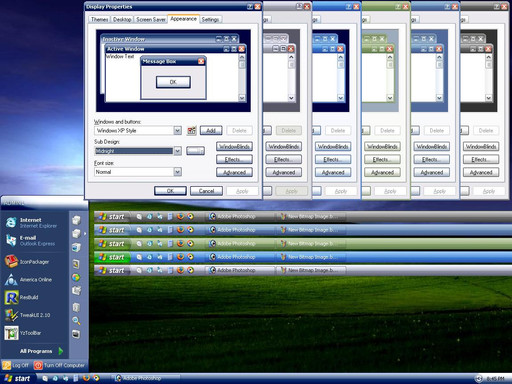The width and height of the screenshot is (512, 384).
Task: Expand the Windows and buttons style dropdown
Action: click(x=178, y=131)
